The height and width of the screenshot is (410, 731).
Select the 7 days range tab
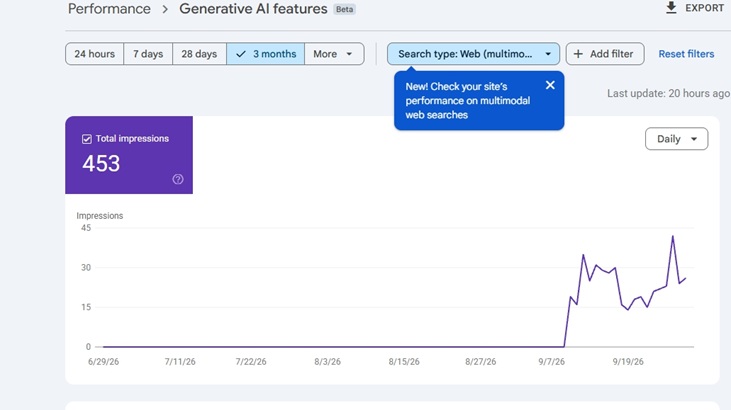coord(148,54)
